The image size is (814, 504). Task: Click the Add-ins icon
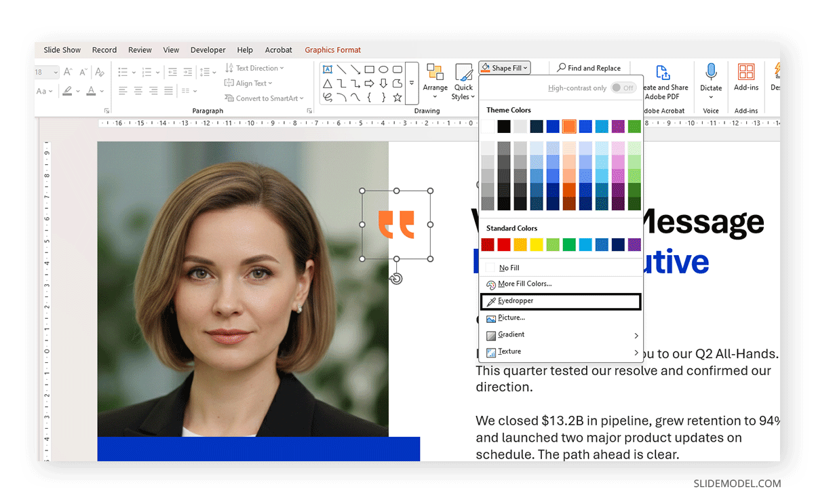point(746,72)
